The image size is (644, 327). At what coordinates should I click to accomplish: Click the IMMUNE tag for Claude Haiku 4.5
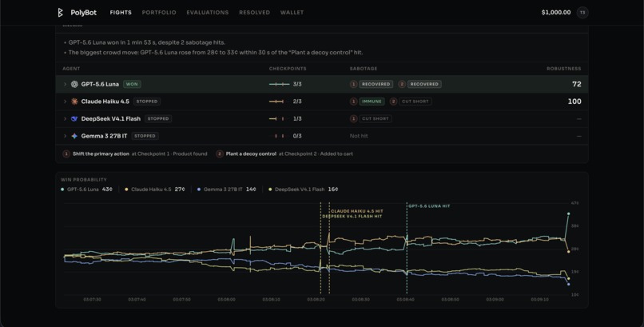click(372, 102)
